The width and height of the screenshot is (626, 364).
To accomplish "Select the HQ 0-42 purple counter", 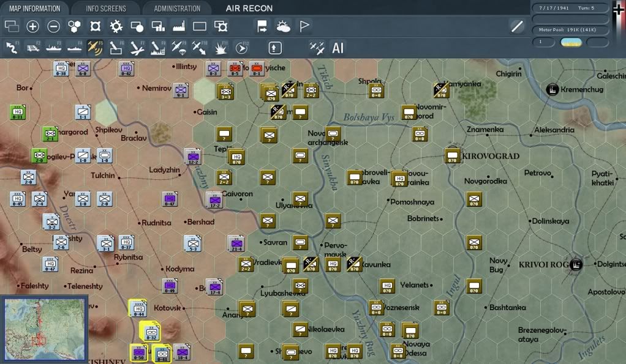I will (x=126, y=69).
